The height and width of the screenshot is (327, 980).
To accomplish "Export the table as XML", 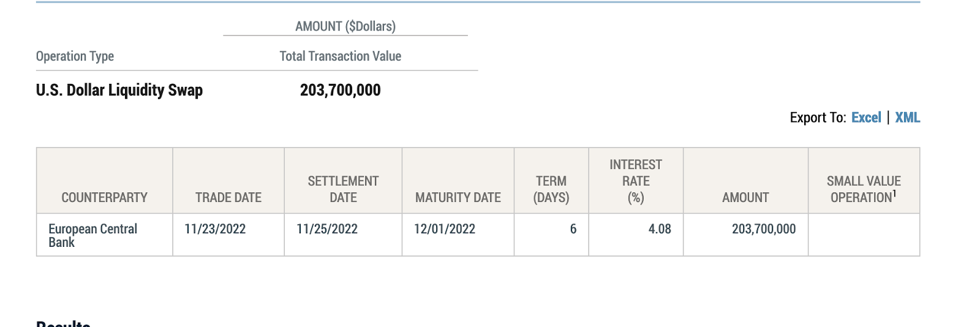I will [x=907, y=118].
